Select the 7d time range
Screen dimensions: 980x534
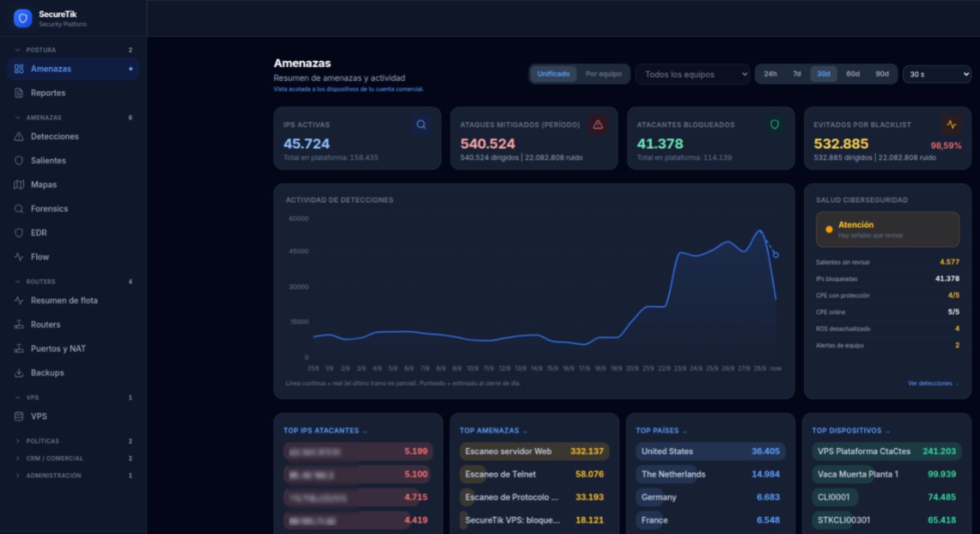(x=797, y=74)
